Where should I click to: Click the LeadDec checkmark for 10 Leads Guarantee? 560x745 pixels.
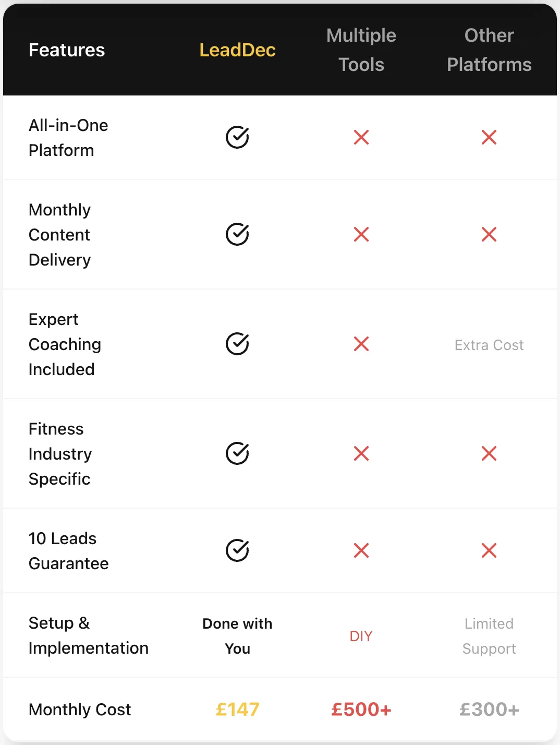click(237, 550)
